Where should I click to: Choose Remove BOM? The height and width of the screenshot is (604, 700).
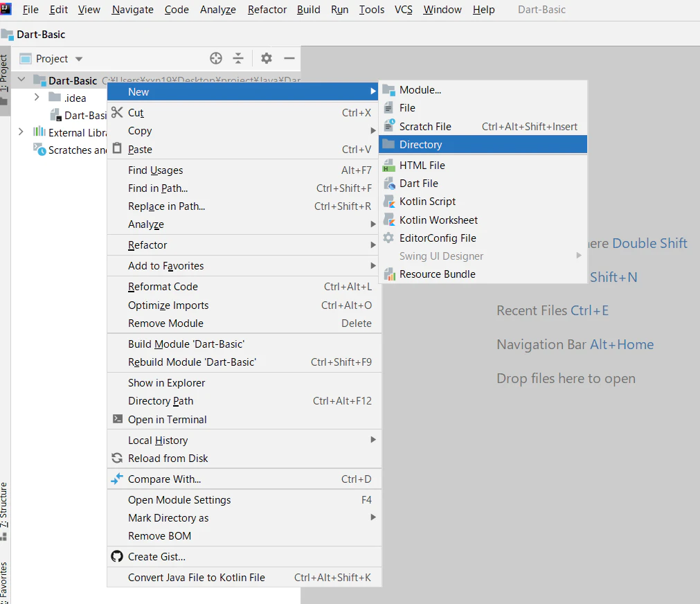point(244,535)
